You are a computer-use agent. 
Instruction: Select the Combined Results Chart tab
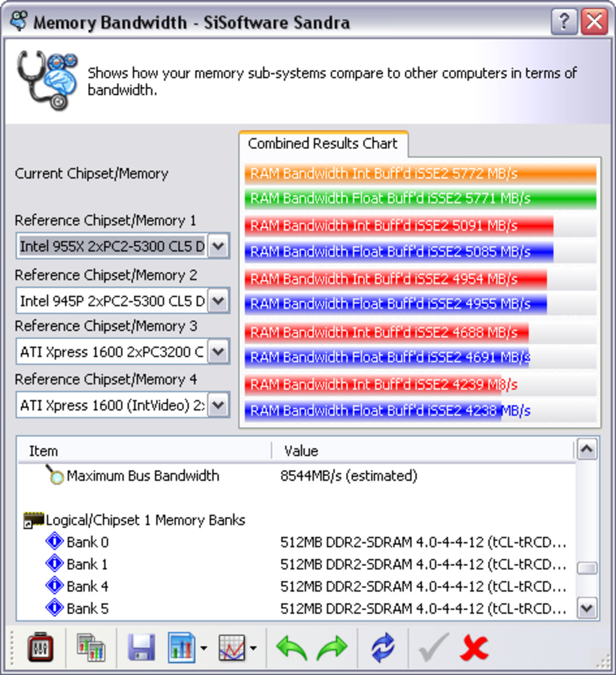pyautogui.click(x=323, y=143)
